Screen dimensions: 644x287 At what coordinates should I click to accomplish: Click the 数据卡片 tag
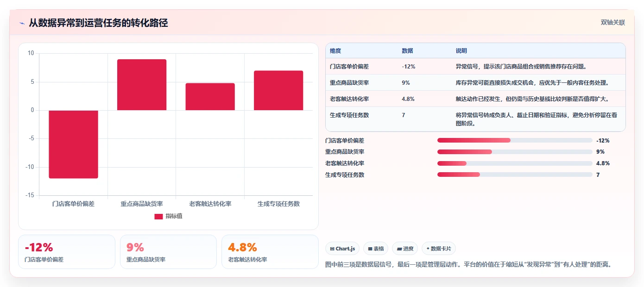click(x=439, y=249)
